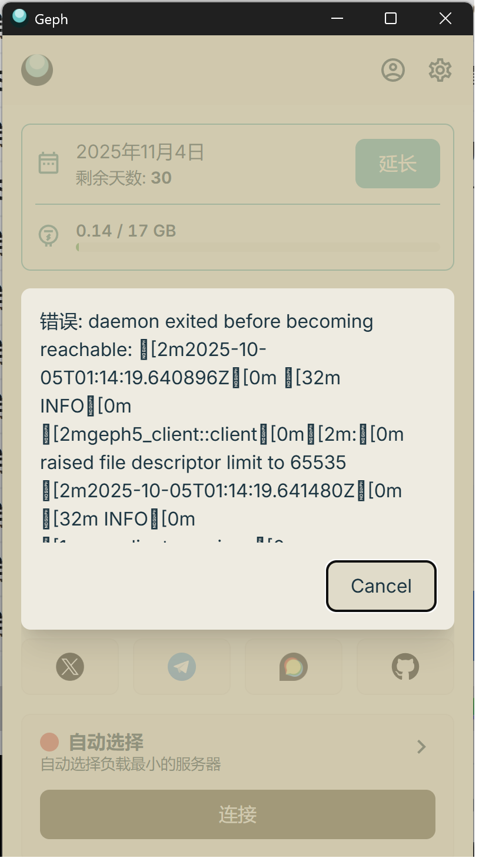This screenshot has width=479, height=868.
Task: Open the X (Twitter) social link icon
Action: (x=70, y=667)
